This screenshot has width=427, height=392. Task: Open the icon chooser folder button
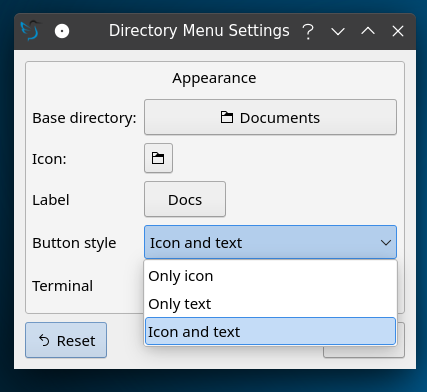158,158
